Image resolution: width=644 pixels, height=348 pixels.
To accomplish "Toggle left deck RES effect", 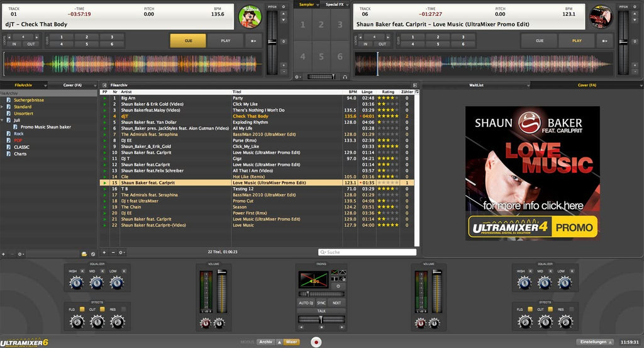I will tap(123, 310).
